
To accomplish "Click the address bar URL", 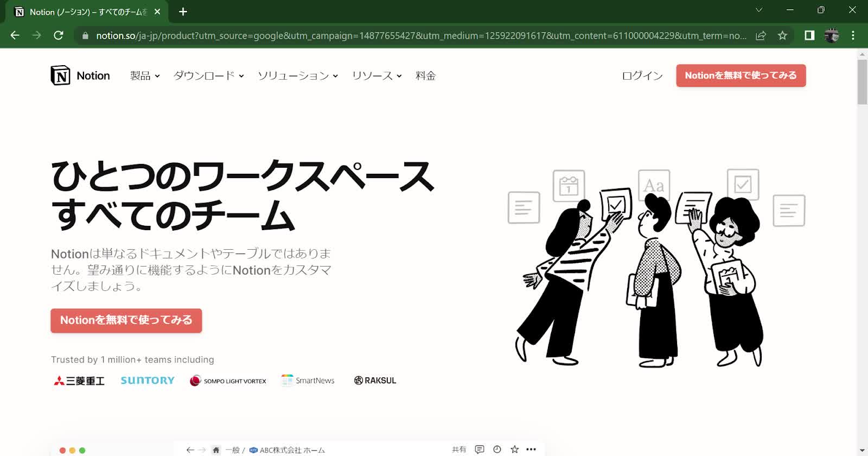I will pos(421,36).
